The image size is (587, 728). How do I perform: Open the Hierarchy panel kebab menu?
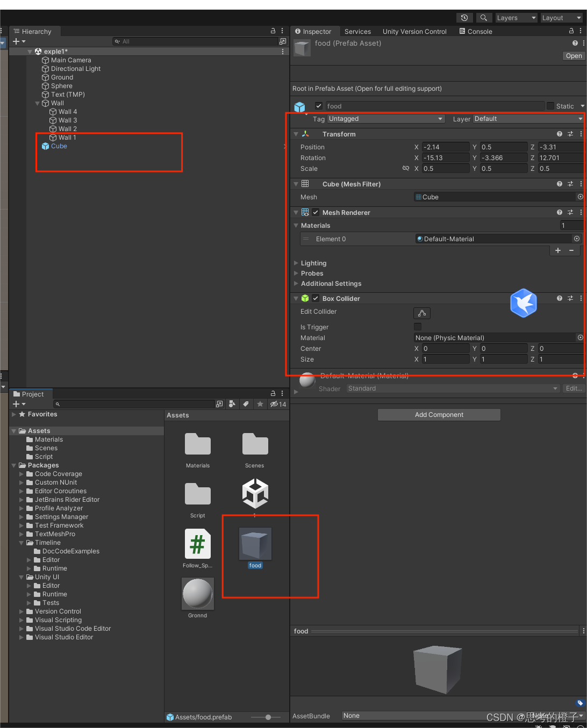(x=282, y=31)
